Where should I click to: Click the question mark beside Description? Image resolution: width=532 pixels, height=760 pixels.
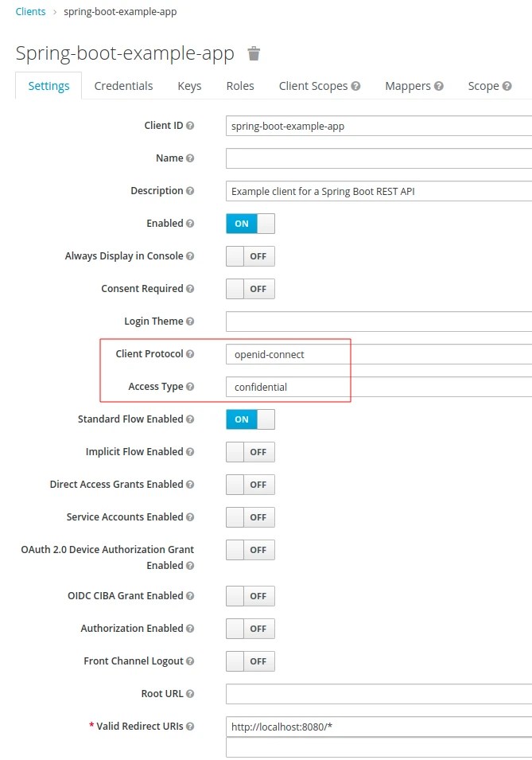[192, 191]
